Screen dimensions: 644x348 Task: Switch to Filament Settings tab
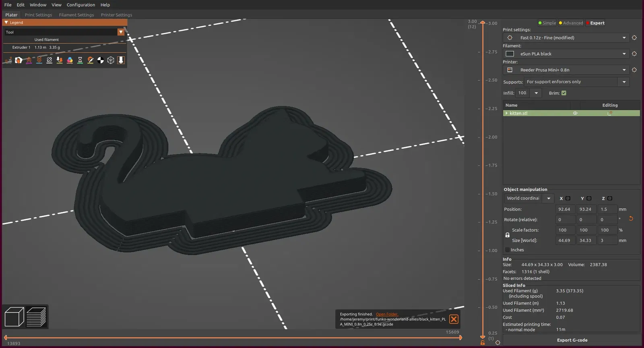click(x=76, y=15)
